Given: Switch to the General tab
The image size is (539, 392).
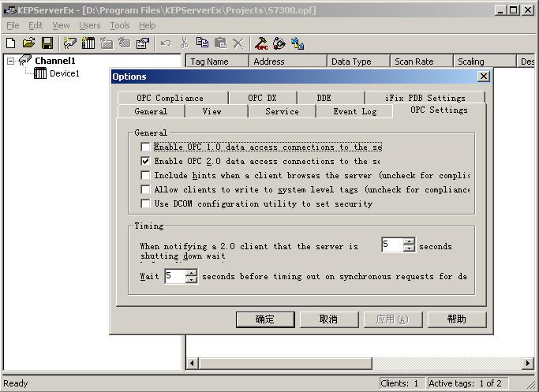Looking at the screenshot, I should (151, 111).
